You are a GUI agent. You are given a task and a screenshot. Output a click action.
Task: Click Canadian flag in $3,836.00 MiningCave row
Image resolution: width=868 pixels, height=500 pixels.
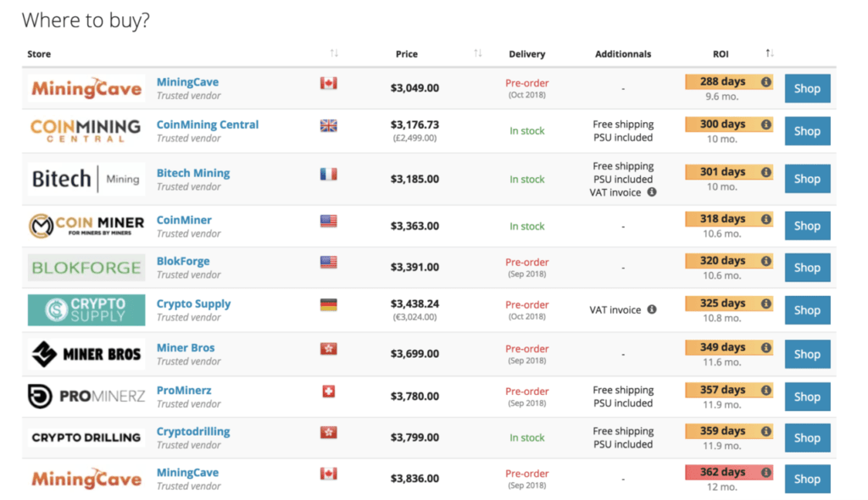(x=328, y=474)
